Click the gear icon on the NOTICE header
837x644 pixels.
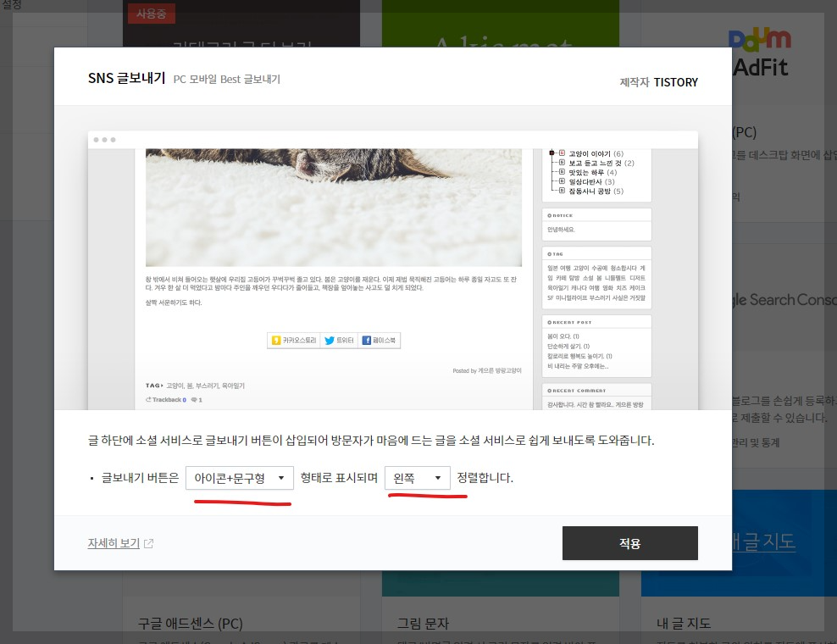548,215
